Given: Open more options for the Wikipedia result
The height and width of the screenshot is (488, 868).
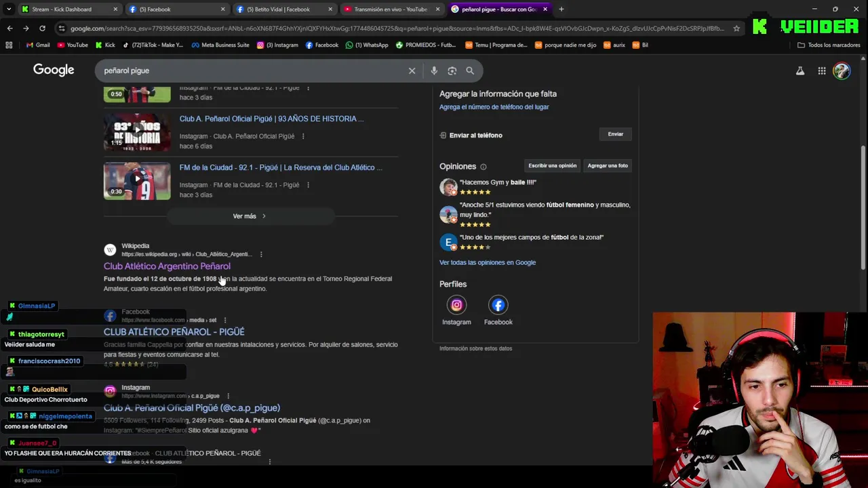Looking at the screenshot, I should 261,254.
